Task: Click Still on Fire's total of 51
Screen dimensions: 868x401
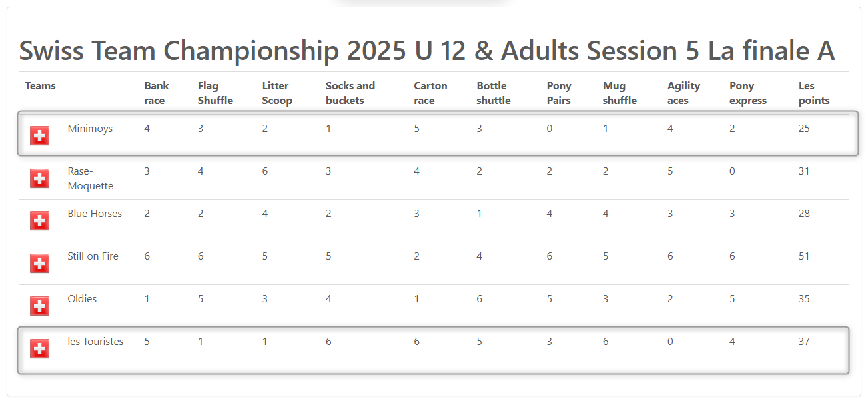Action: click(804, 256)
